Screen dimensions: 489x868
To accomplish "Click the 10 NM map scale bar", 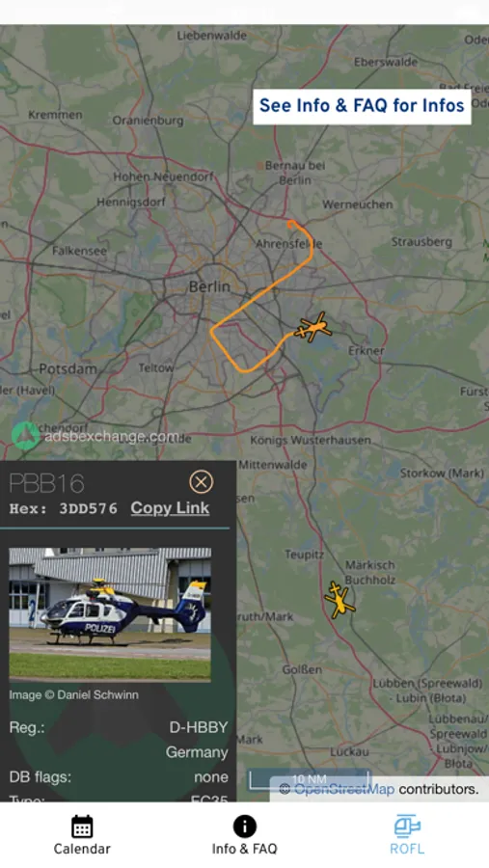I will pos(309,779).
